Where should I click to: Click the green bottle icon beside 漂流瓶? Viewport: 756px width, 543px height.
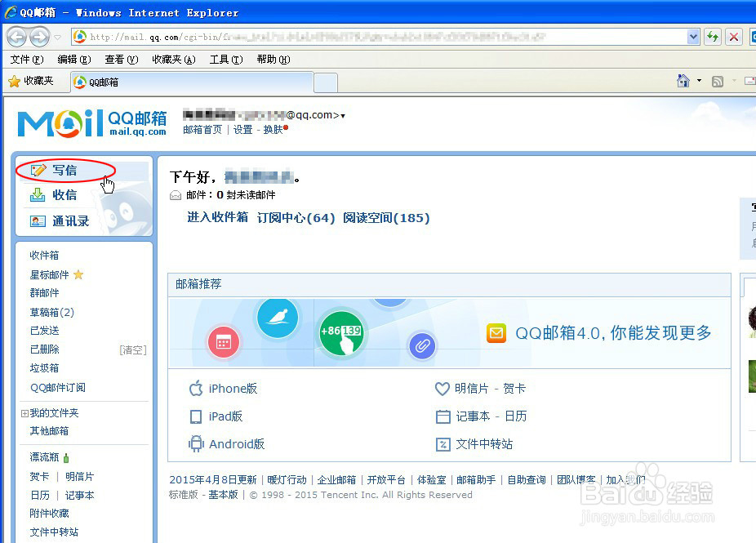66,457
